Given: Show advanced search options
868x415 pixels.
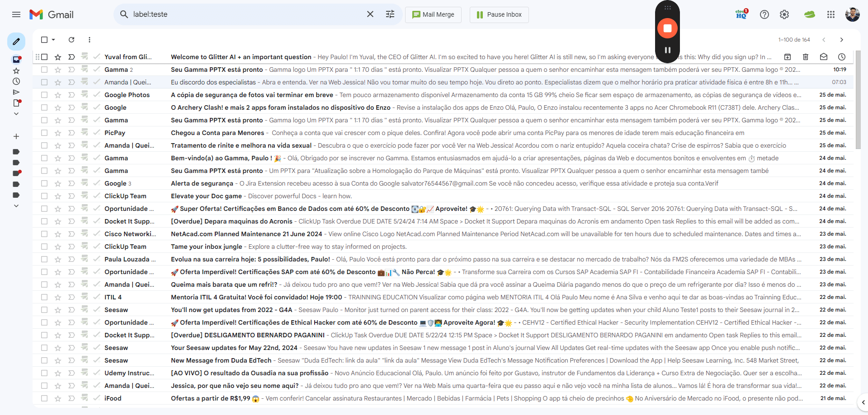Looking at the screenshot, I should click(390, 14).
